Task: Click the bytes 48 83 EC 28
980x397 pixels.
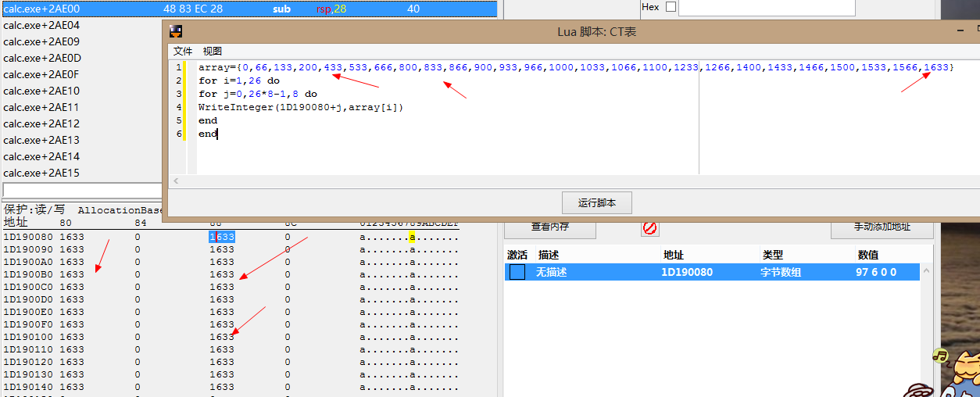Action: tap(193, 9)
